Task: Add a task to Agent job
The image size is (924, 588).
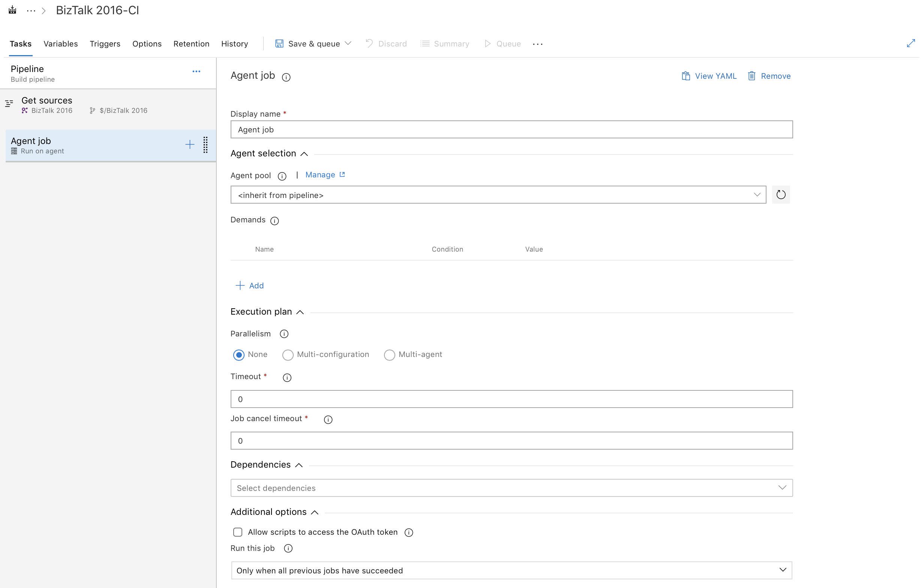Action: pos(189,145)
